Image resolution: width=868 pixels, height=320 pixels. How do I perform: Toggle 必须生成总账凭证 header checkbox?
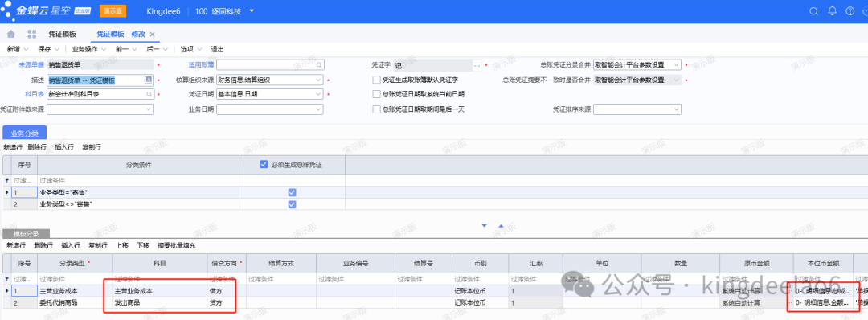tap(264, 164)
